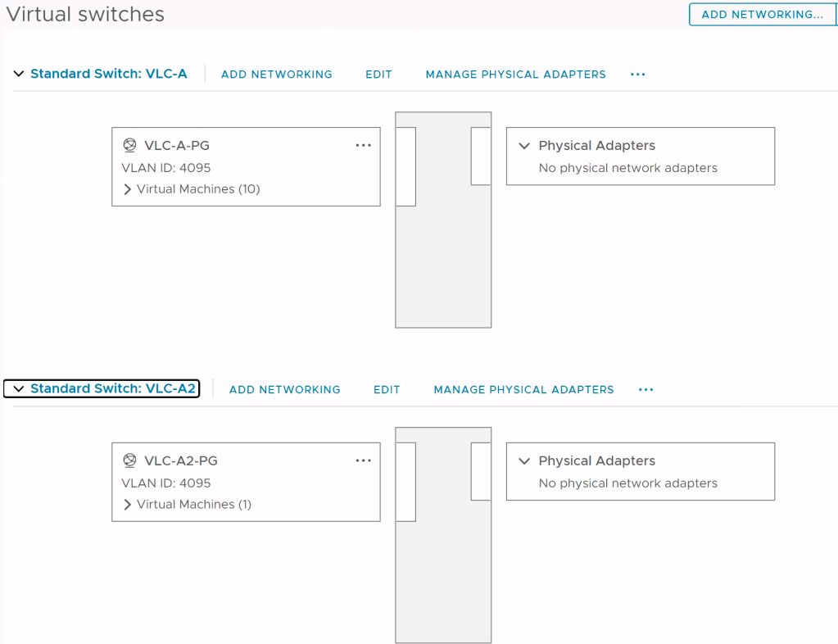Collapse Physical Adapters panel for VLC-A2
838x644 pixels.
tap(525, 461)
